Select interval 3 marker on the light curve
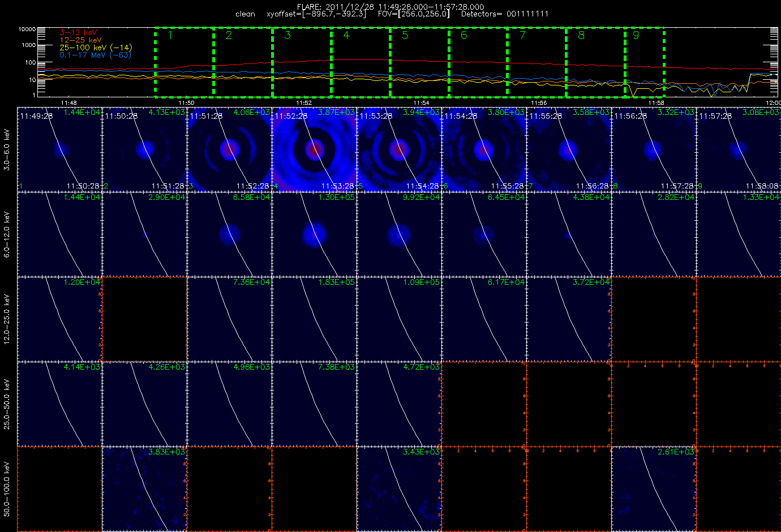 (x=287, y=35)
